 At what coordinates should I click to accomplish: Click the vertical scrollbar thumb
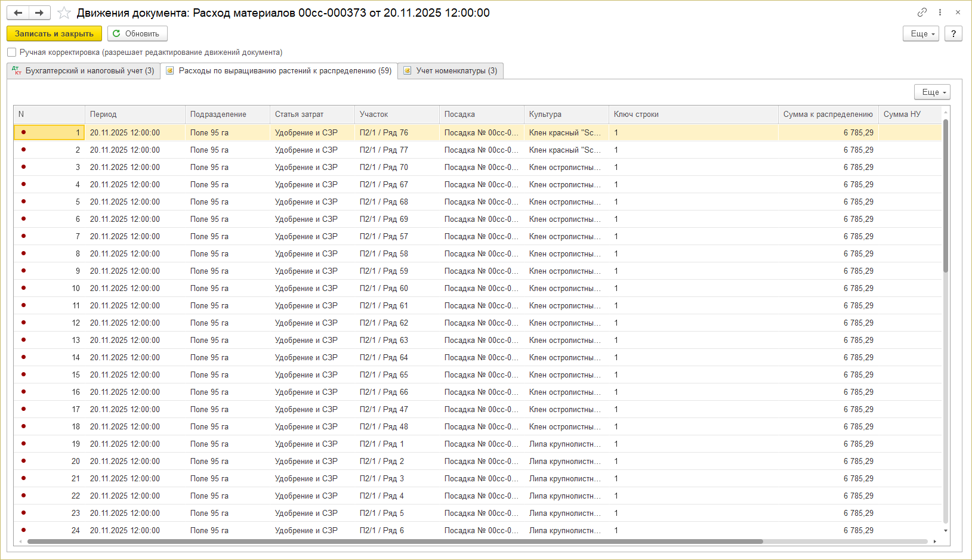(x=946, y=197)
